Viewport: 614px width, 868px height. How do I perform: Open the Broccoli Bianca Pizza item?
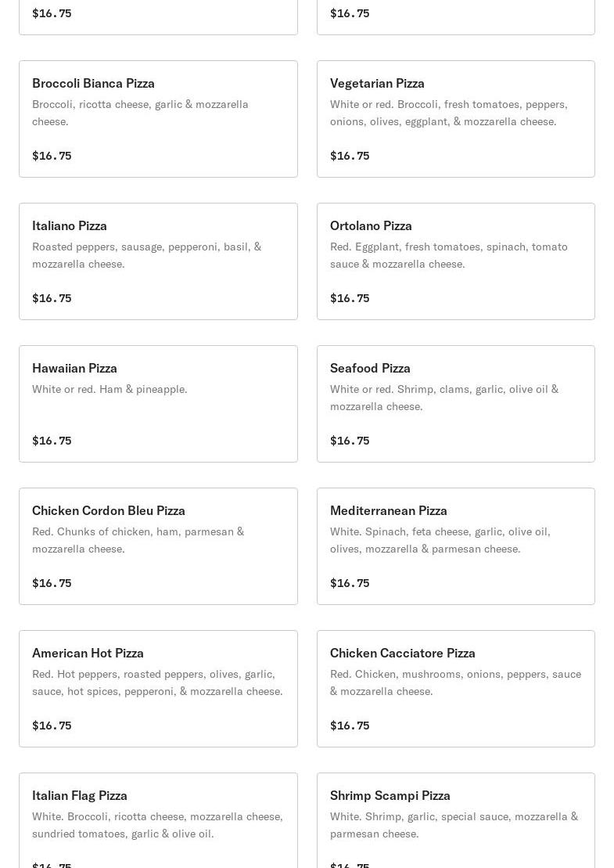click(93, 83)
